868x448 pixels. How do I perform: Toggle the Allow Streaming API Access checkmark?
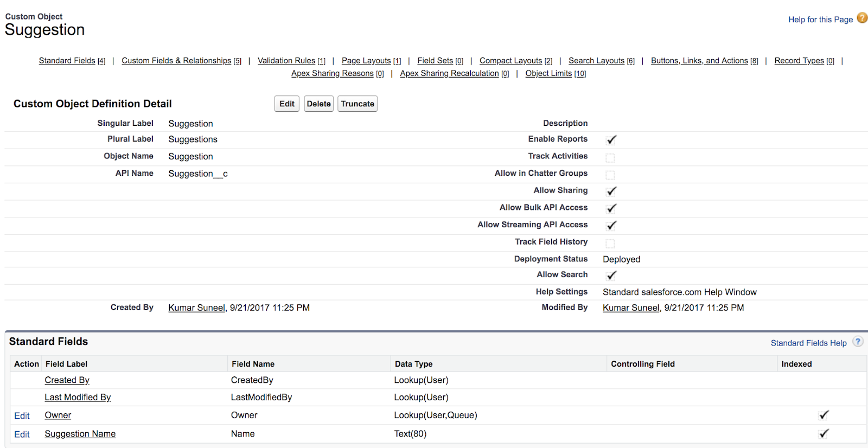[611, 225]
